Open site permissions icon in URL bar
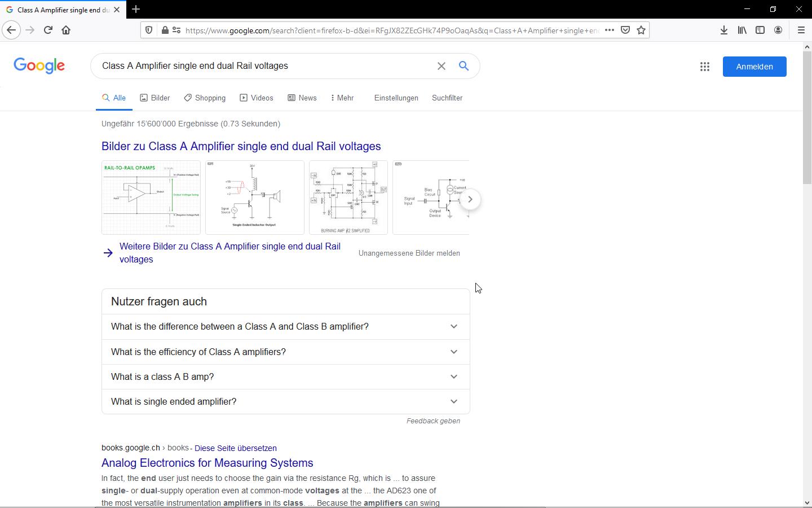Screen dimensions: 812x508 (x=176, y=30)
